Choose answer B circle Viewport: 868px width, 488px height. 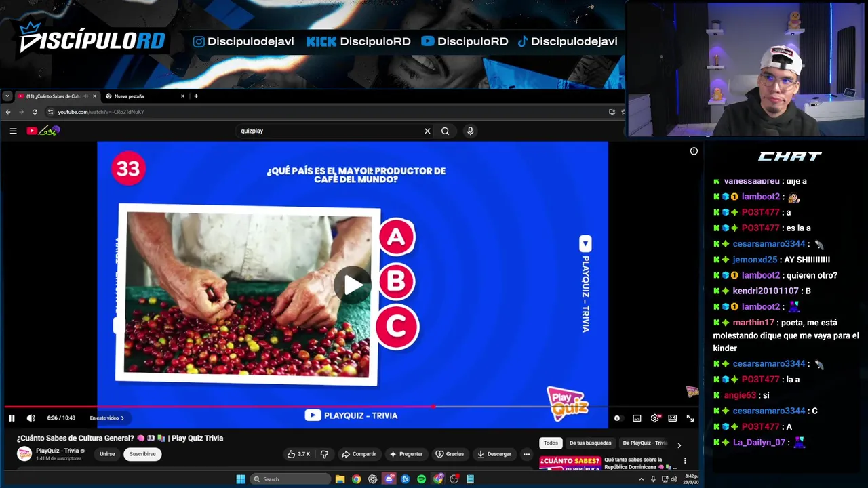click(x=396, y=281)
